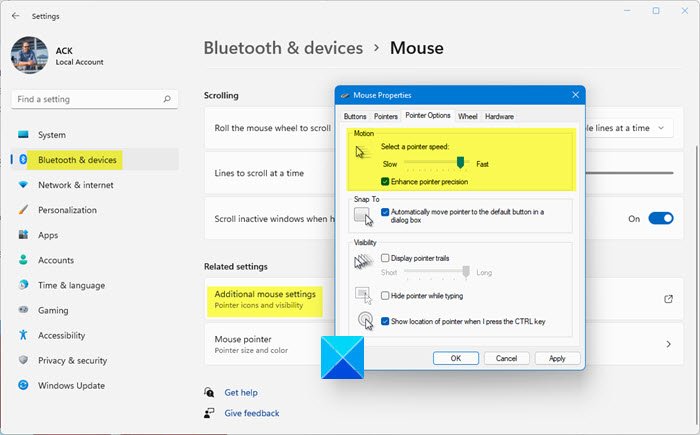Click the Privacy & security shield icon
The image size is (700, 435).
pos(23,360)
